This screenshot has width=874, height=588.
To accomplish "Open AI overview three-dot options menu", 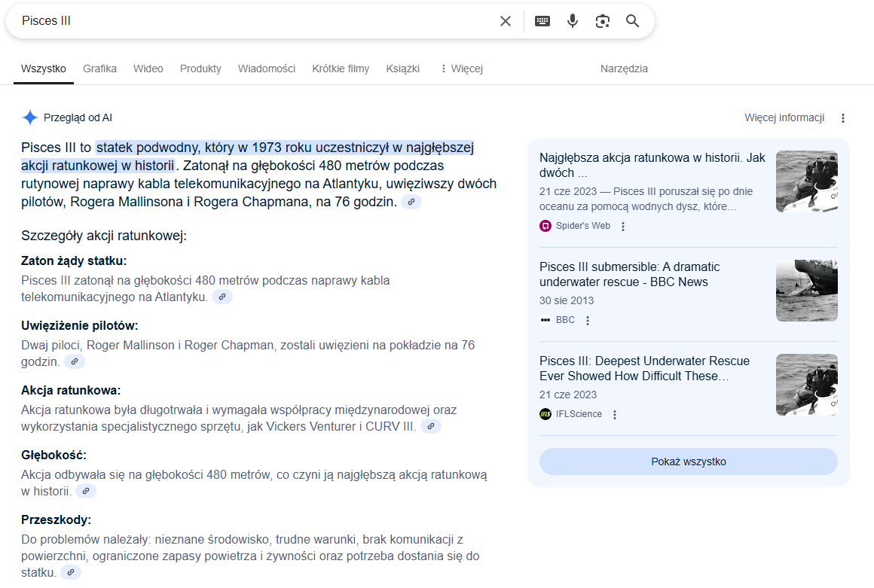I will [843, 118].
